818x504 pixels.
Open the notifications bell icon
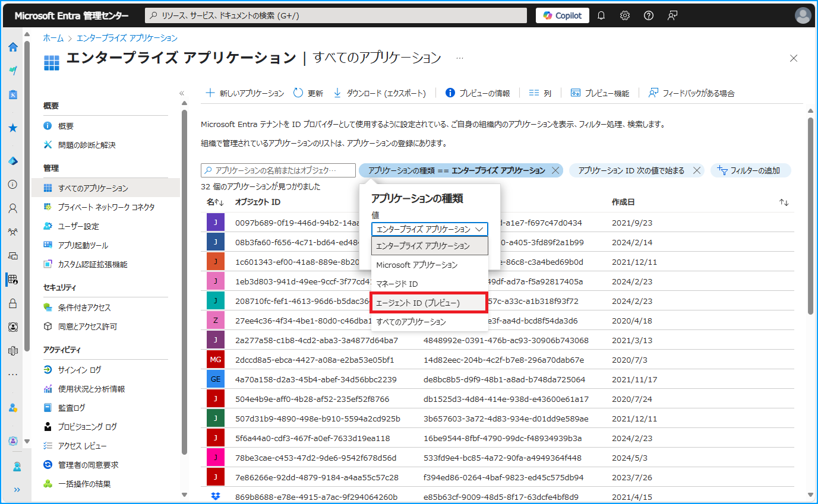click(x=601, y=15)
